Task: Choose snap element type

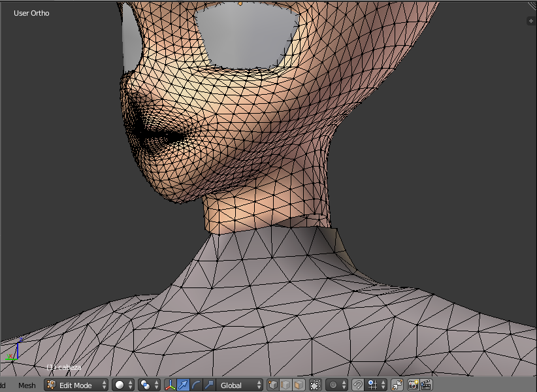Action: coord(376,385)
